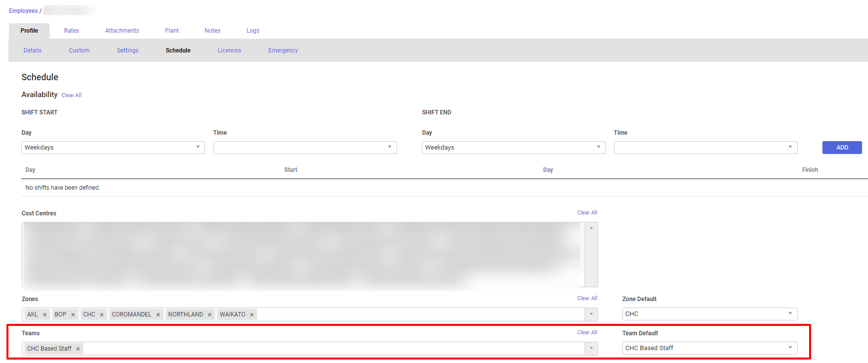Remove the AKL zone tag
Screen dimensions: 868x363
(x=45, y=315)
